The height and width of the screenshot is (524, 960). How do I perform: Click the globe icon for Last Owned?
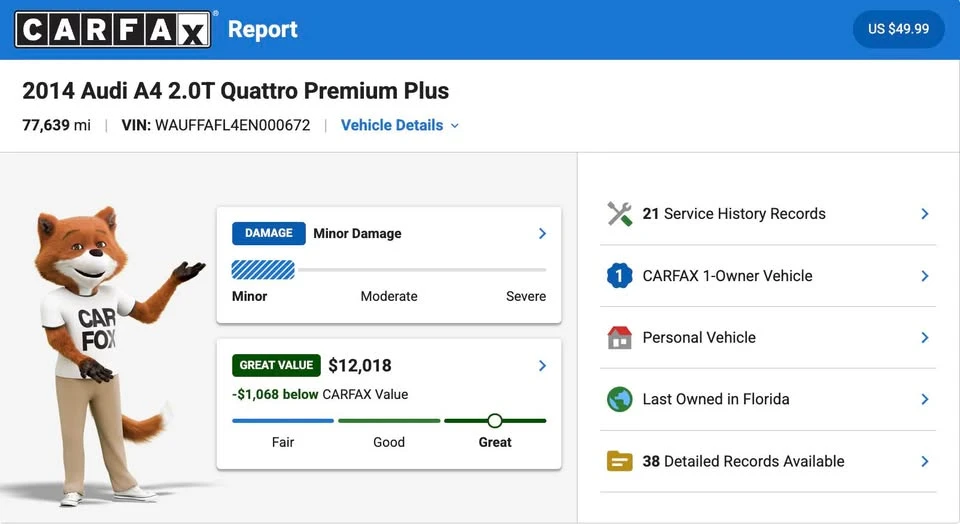tap(620, 399)
